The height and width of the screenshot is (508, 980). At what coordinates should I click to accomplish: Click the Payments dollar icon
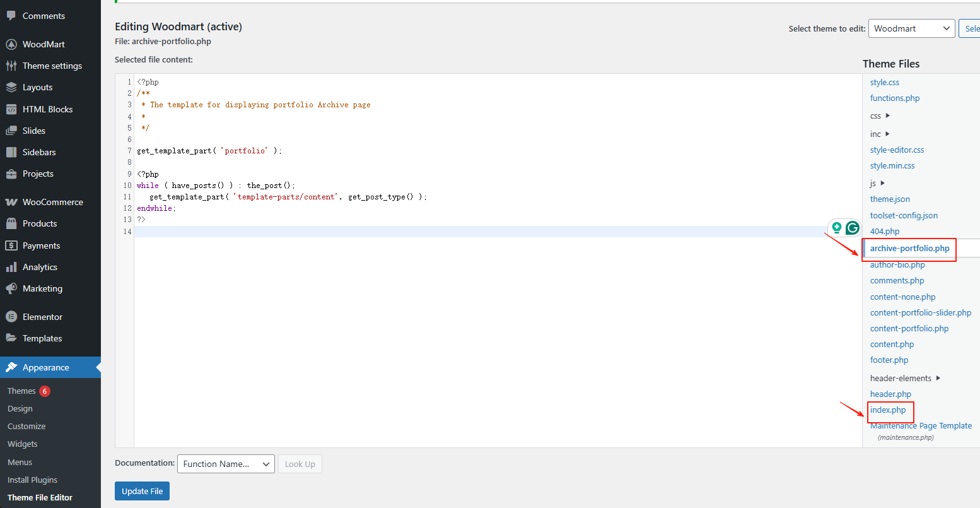click(x=11, y=245)
